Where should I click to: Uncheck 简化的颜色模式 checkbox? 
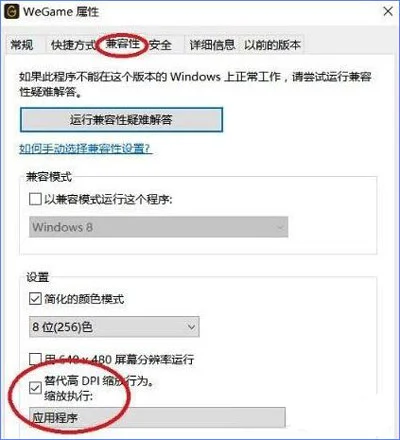click(35, 298)
